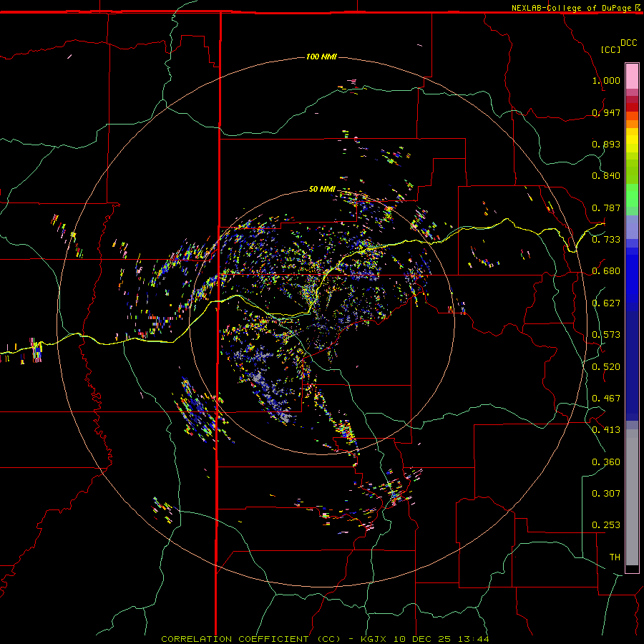Screen dimensions: 644x644
Task: Select the 0.947 legend value
Action: click(606, 112)
